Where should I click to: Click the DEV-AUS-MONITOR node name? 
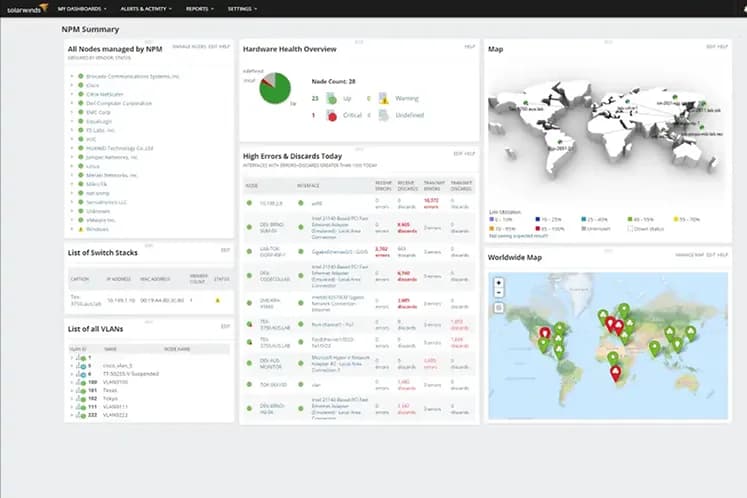pos(271,364)
